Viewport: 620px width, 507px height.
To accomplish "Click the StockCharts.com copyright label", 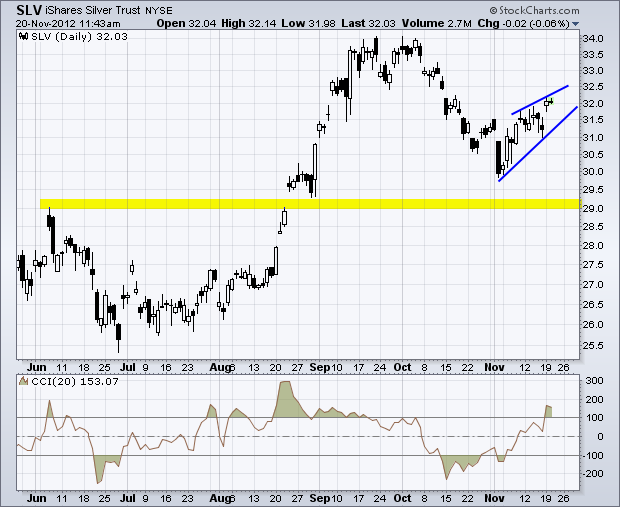I will point(534,10).
